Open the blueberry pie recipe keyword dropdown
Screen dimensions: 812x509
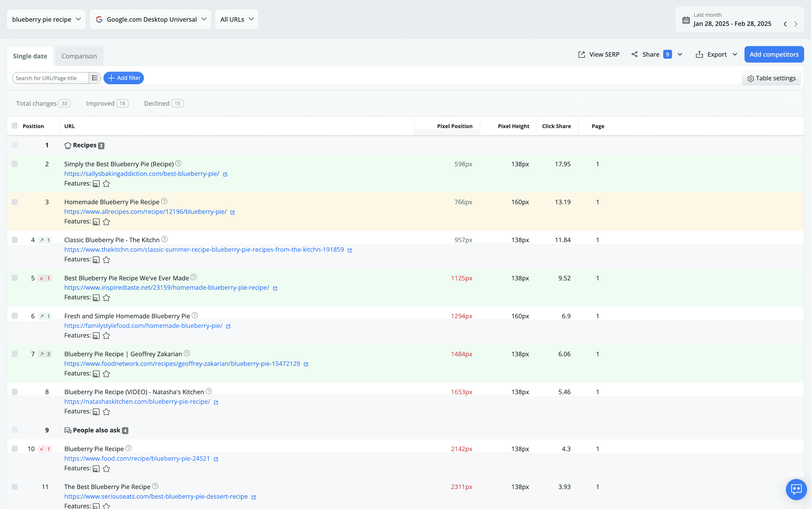click(x=46, y=19)
